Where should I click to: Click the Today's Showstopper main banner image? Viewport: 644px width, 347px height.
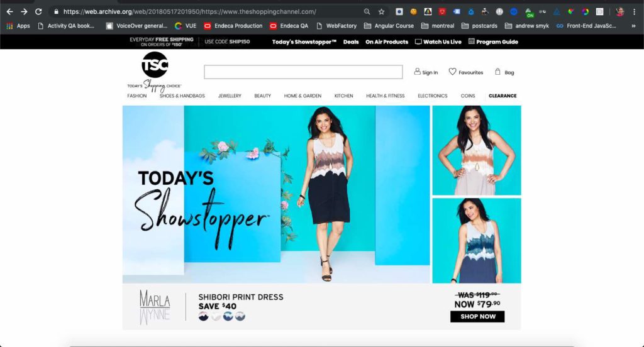(276, 194)
